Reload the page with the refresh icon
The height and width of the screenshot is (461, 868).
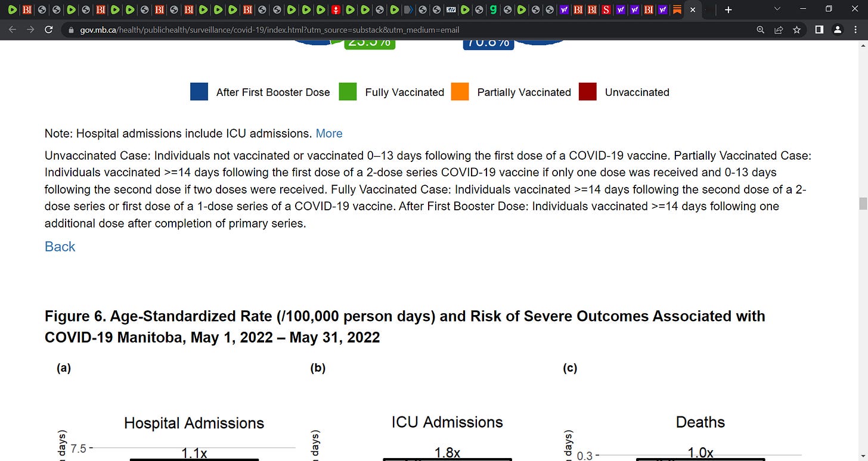pyautogui.click(x=49, y=29)
